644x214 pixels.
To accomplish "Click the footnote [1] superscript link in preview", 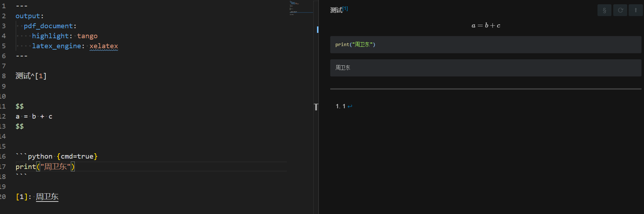I will pos(345,8).
